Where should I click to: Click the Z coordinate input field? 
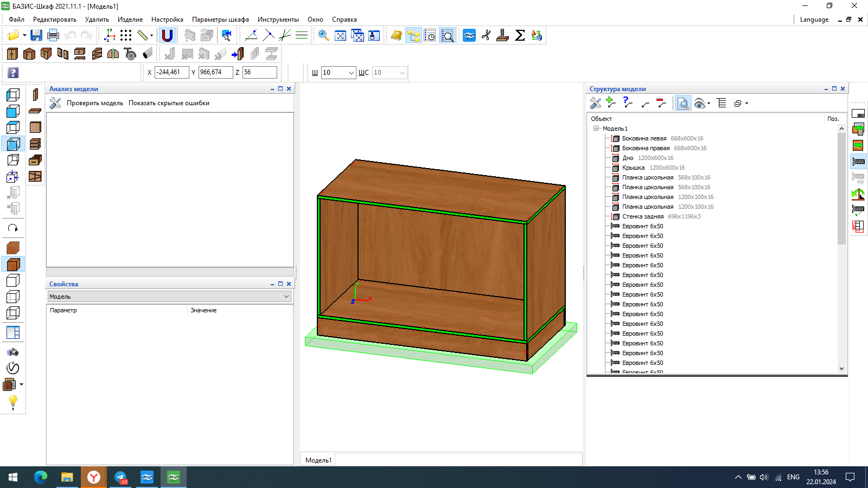click(x=259, y=72)
